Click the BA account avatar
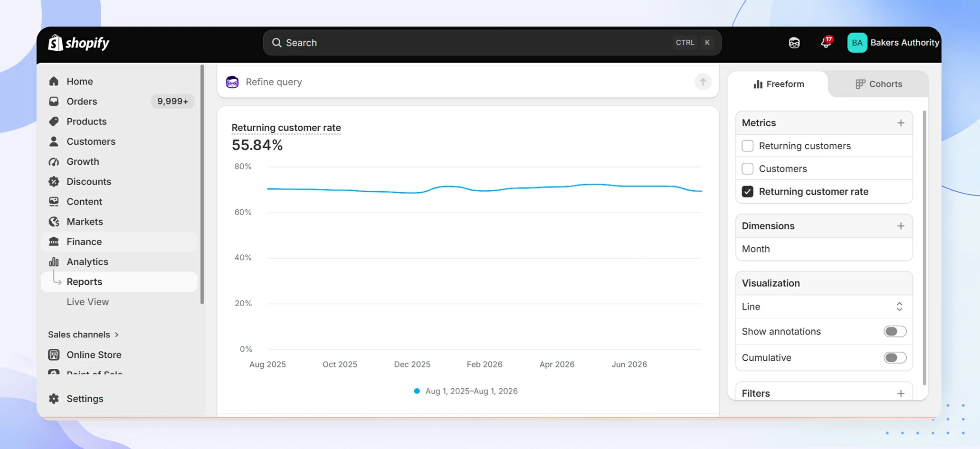Screen dimensions: 980x449 tap(857, 43)
